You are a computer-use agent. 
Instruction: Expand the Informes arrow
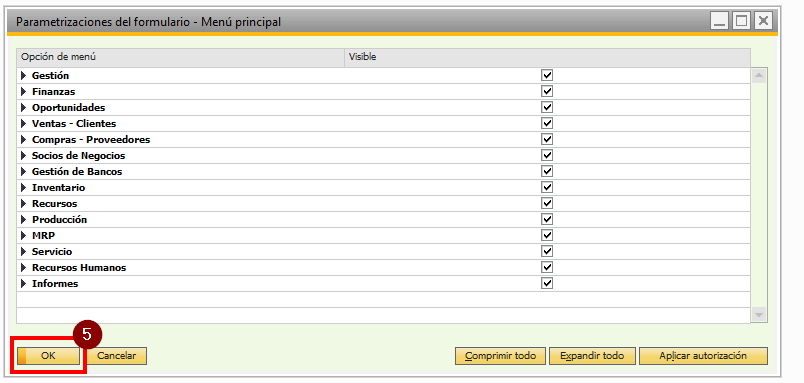pyautogui.click(x=23, y=284)
